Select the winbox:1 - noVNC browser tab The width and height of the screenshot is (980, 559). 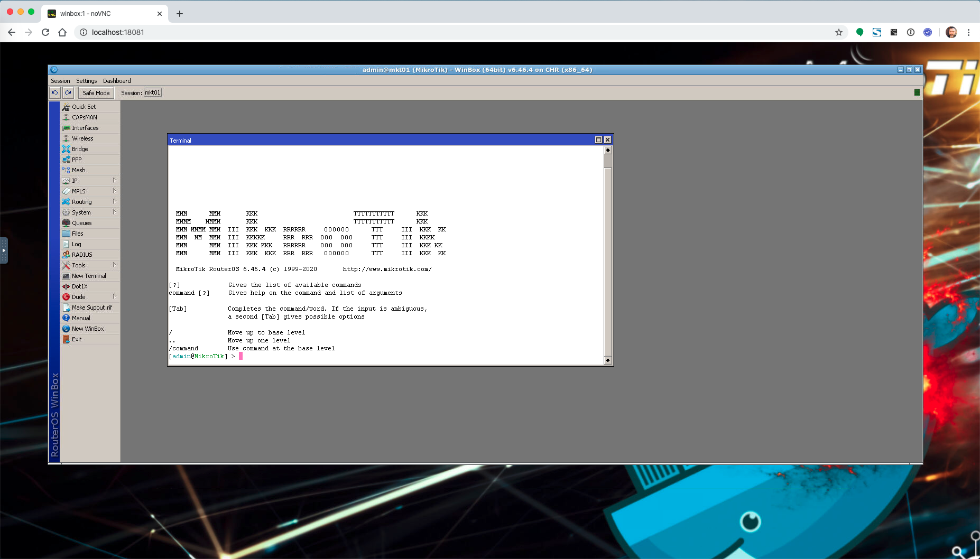click(105, 14)
